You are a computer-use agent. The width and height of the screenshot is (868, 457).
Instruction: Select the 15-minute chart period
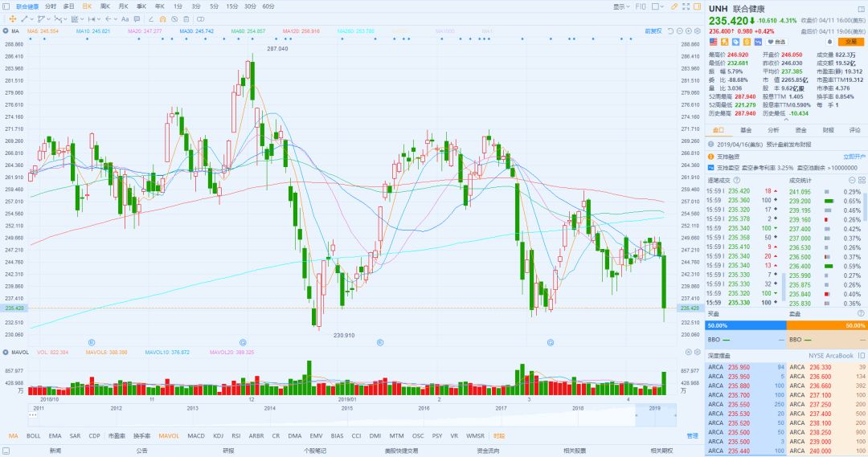point(232,6)
